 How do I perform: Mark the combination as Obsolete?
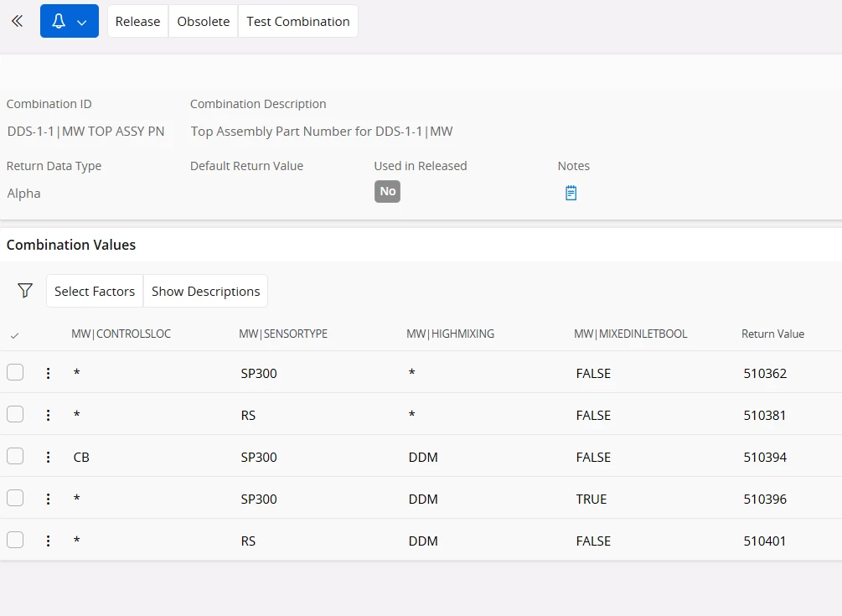pos(204,22)
